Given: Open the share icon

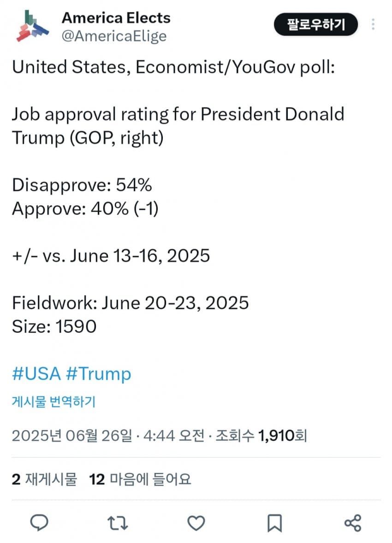Looking at the screenshot, I should coord(353,523).
